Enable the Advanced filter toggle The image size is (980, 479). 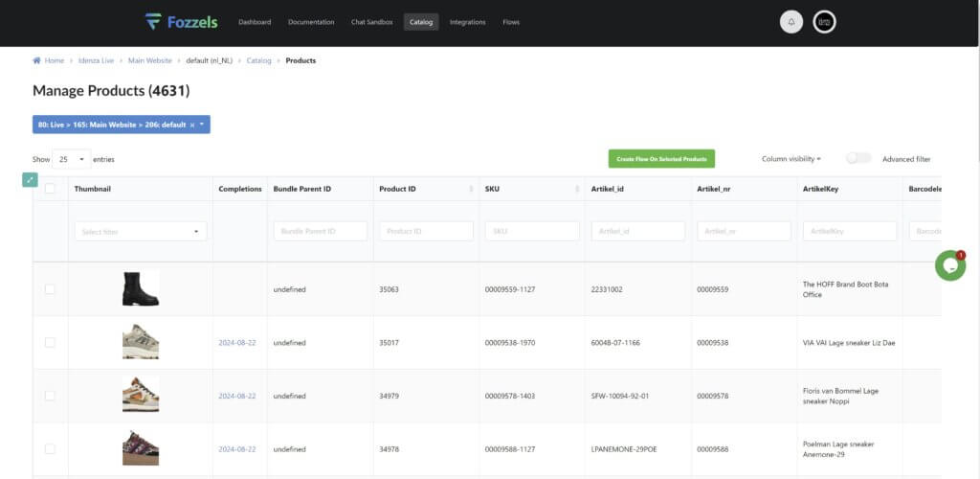(x=858, y=159)
